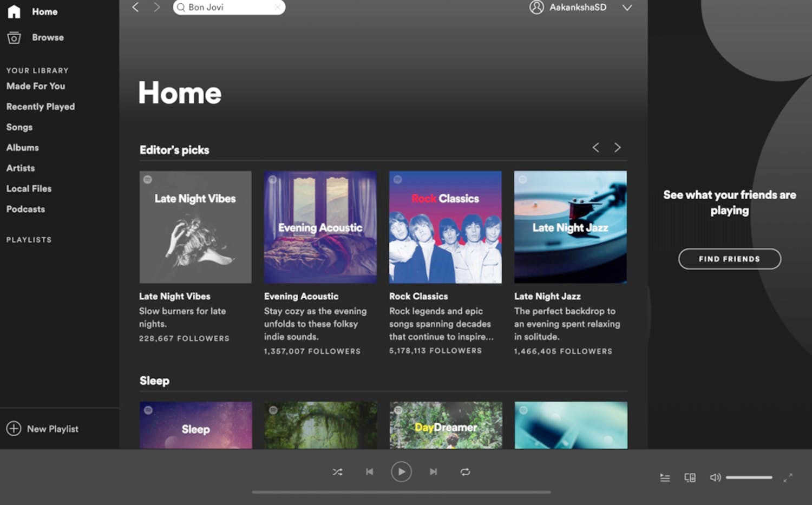Click the Spotify logo on Evening Acoustic cover
812x505 pixels.
pos(272,179)
